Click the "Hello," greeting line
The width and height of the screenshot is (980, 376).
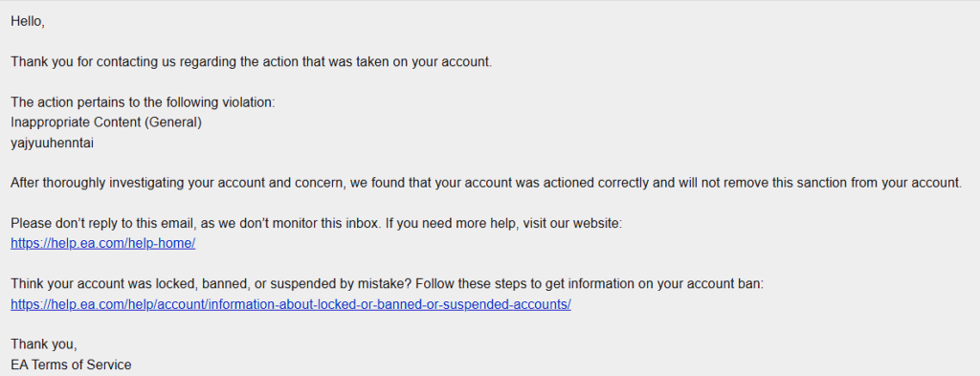(28, 22)
